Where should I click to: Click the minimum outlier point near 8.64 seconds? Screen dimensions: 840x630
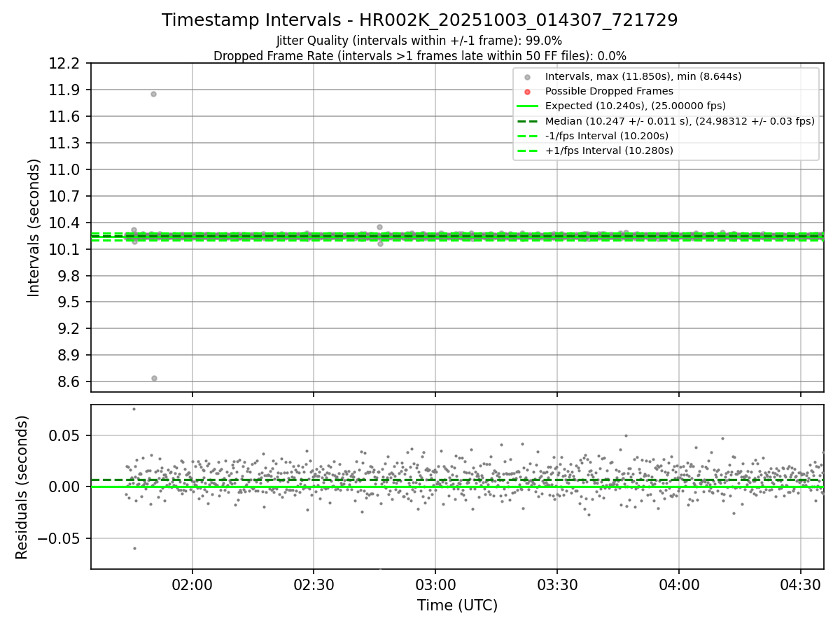point(154,378)
